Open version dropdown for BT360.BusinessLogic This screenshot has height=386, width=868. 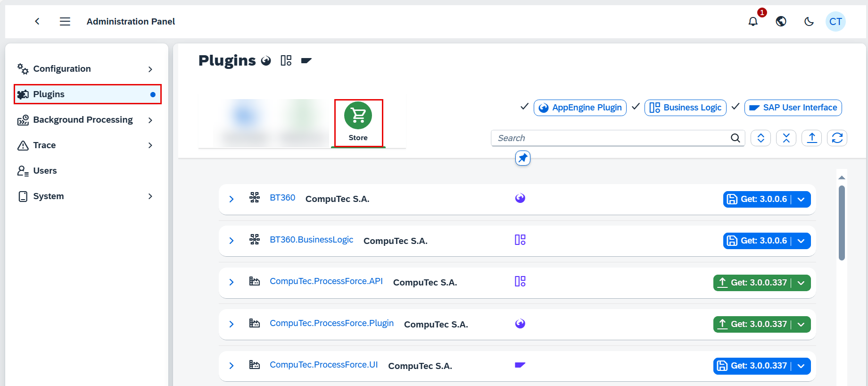pyautogui.click(x=801, y=241)
